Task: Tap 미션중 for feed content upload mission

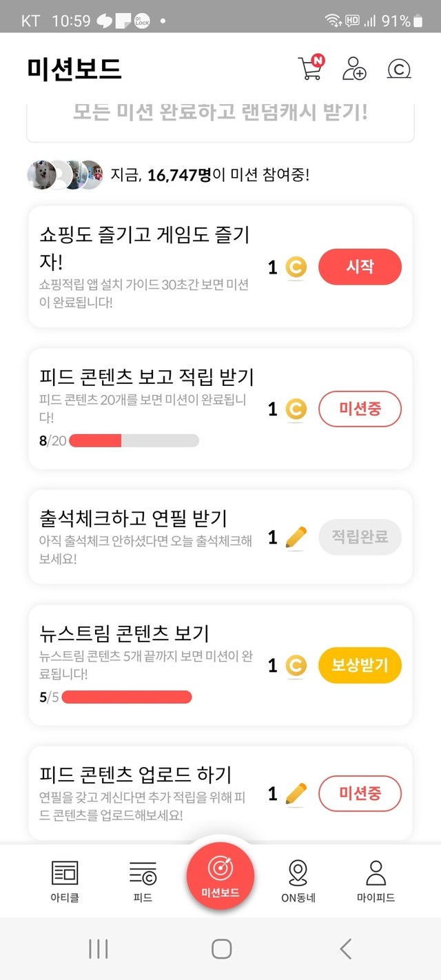Action: (360, 793)
